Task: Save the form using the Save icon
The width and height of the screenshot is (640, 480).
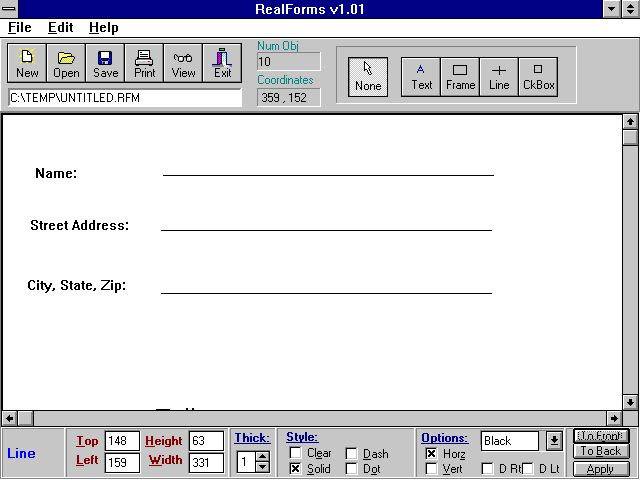Action: 105,63
